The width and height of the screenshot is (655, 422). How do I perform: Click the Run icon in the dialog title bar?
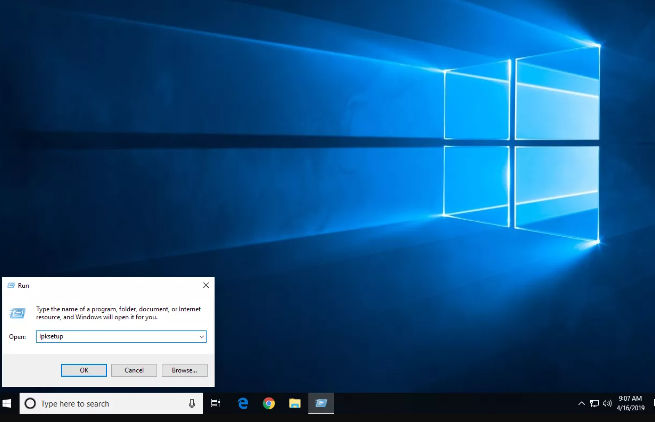(11, 285)
